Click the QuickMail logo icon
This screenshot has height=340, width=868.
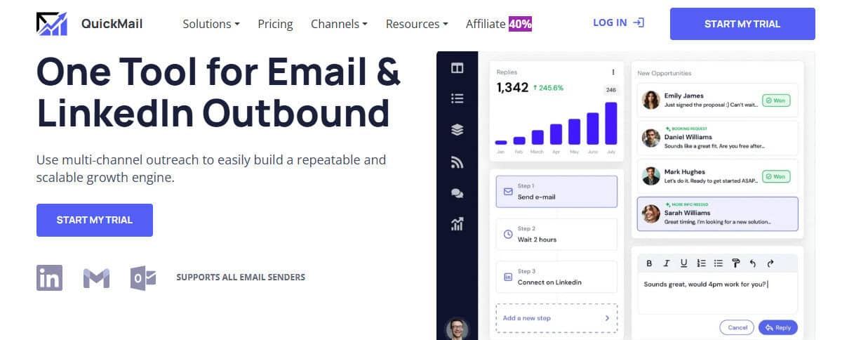coord(51,24)
